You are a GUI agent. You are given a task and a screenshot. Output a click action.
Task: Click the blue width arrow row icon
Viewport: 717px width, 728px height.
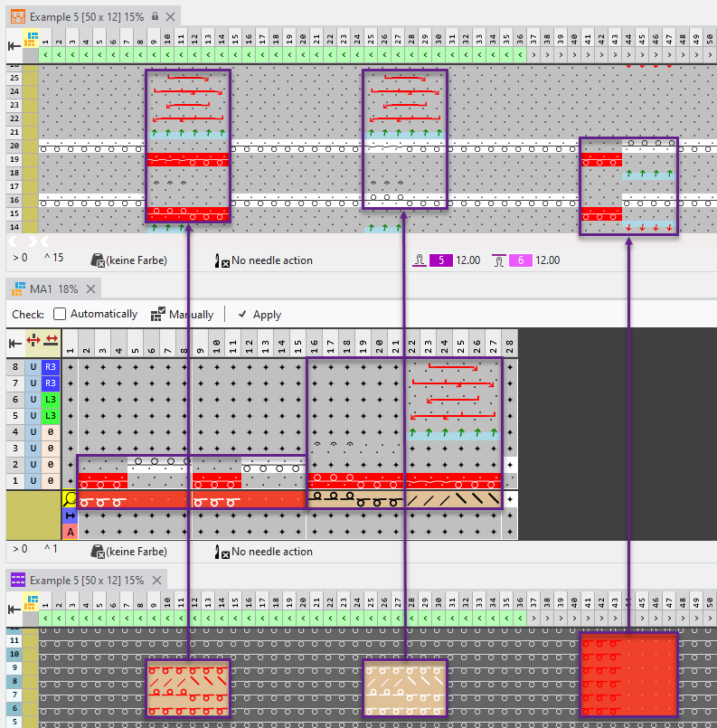pyautogui.click(x=69, y=515)
